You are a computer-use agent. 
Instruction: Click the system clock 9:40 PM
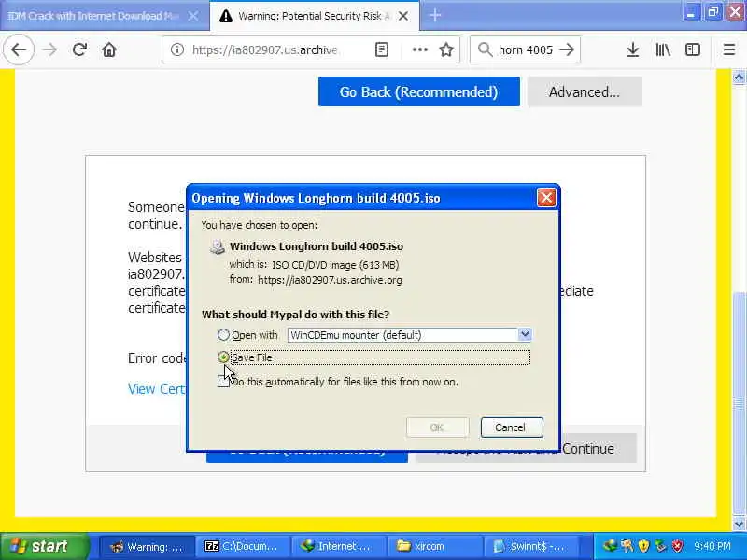pyautogui.click(x=712, y=546)
